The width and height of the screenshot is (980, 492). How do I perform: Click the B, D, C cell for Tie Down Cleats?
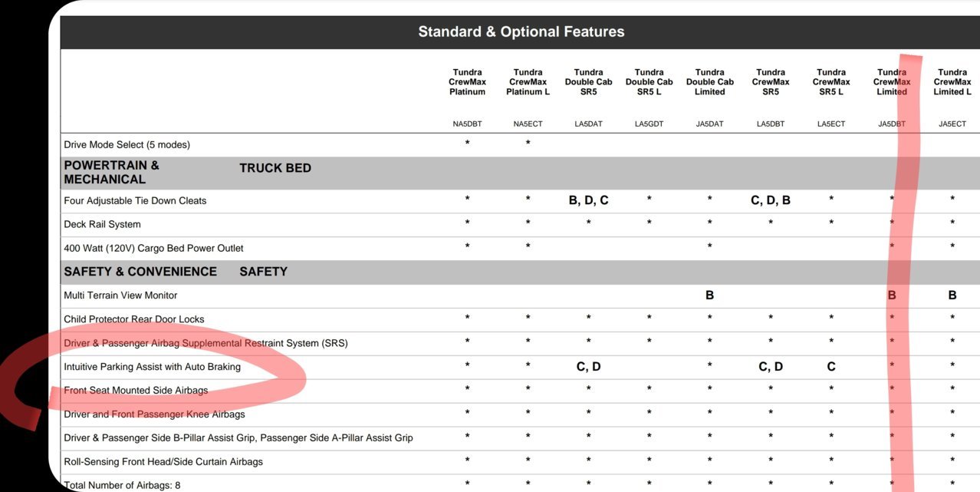[x=588, y=200]
